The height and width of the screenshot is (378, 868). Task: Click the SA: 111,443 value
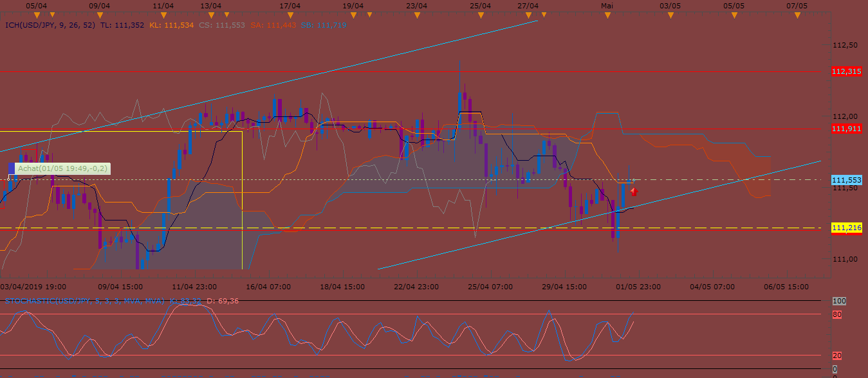[272, 25]
